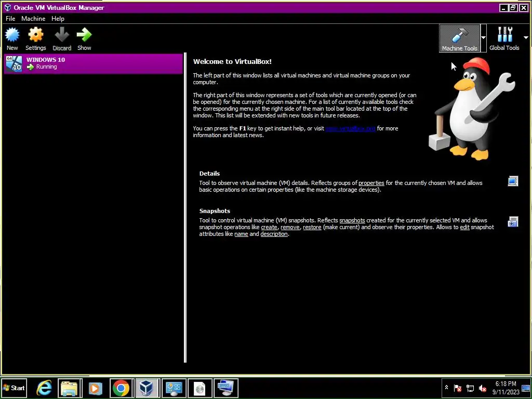Click the Discard saved state icon
532x399 pixels.
pyautogui.click(x=62, y=38)
